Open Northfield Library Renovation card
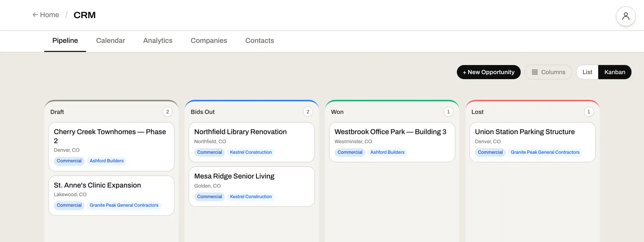 (252, 142)
